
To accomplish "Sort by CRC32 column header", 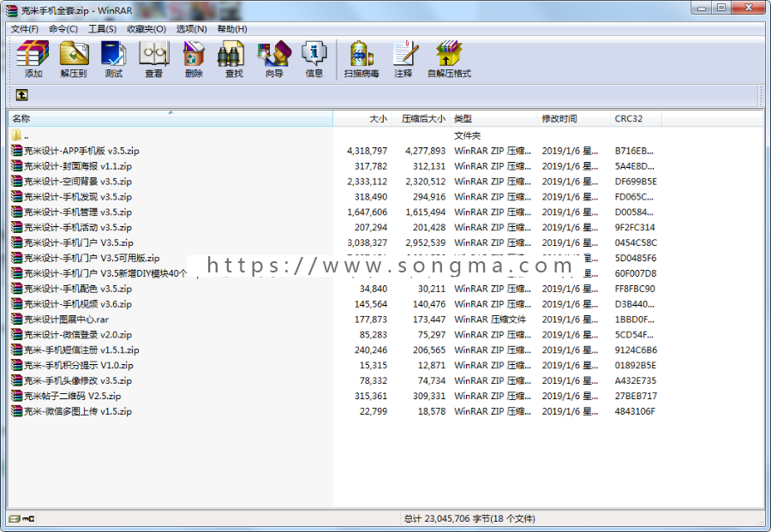I will tap(636, 118).
